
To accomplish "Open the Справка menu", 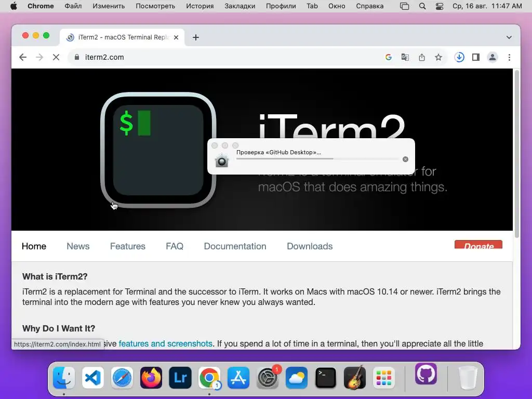I will click(x=370, y=6).
